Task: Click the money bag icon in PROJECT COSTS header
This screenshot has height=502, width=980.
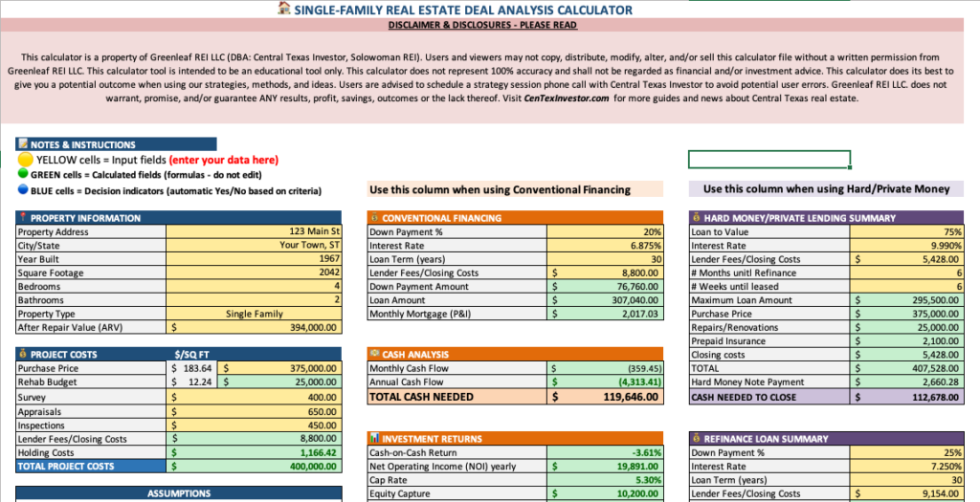Action: coord(23,354)
